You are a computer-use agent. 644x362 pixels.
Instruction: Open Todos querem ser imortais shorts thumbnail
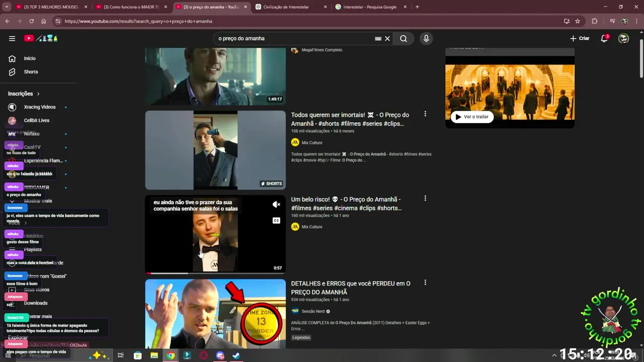(x=215, y=150)
